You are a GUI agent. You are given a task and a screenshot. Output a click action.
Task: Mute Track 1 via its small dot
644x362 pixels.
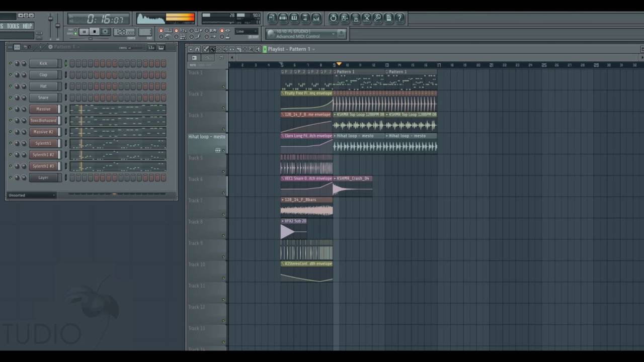(223, 86)
